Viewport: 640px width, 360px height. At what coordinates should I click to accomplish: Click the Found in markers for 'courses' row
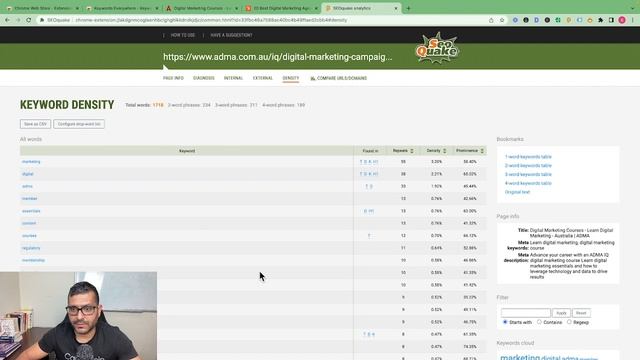click(369, 236)
